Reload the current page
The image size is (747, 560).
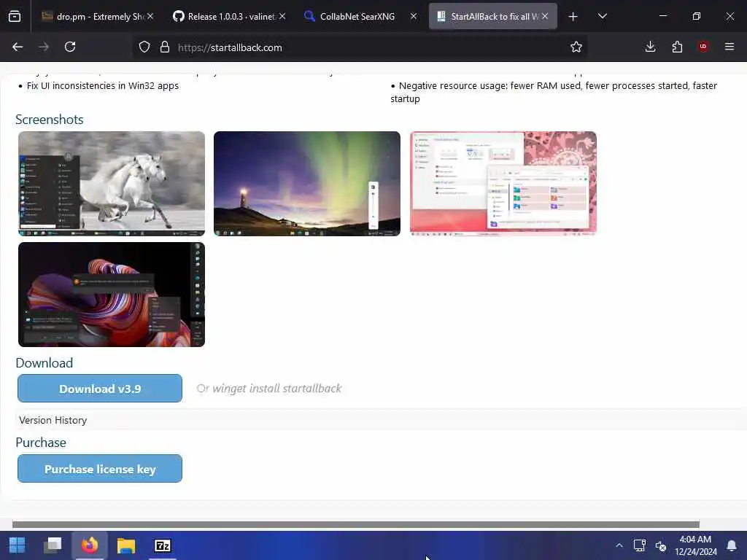click(70, 47)
